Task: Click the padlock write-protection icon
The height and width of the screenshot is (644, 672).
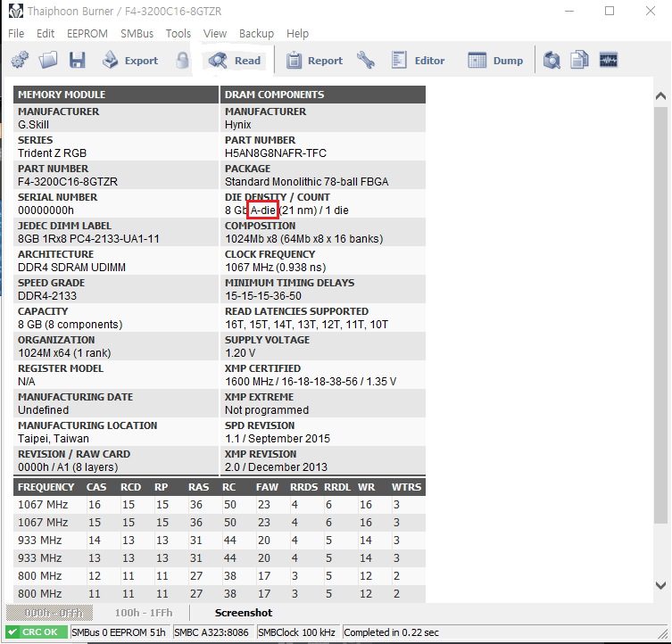Action: (x=182, y=60)
